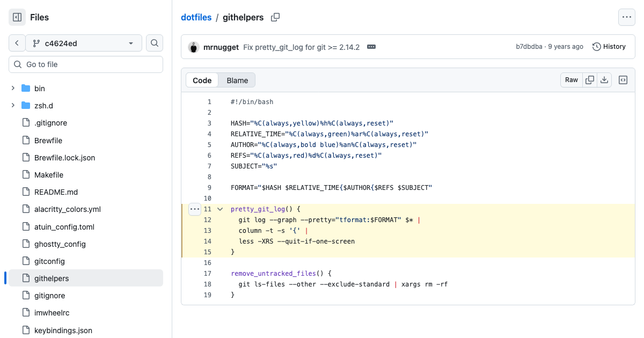Open line 11 actions ellipsis menu
This screenshot has height=338, width=644.
click(x=195, y=209)
